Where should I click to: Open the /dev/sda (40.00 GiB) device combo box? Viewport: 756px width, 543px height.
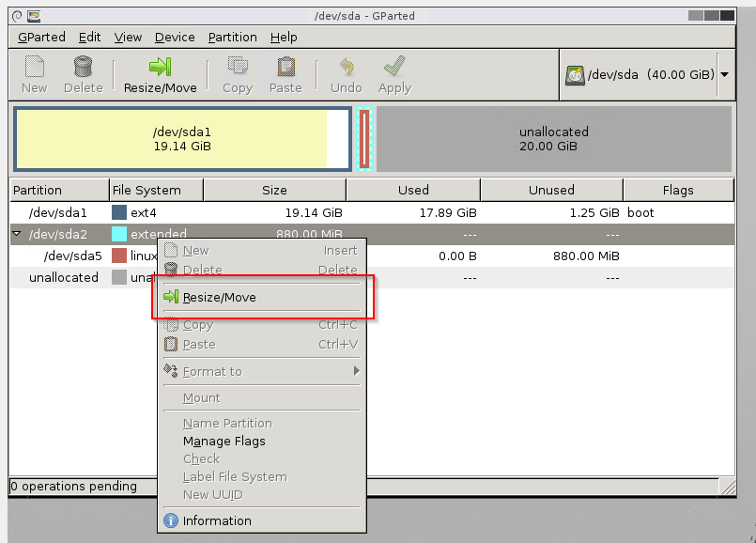tap(645, 75)
